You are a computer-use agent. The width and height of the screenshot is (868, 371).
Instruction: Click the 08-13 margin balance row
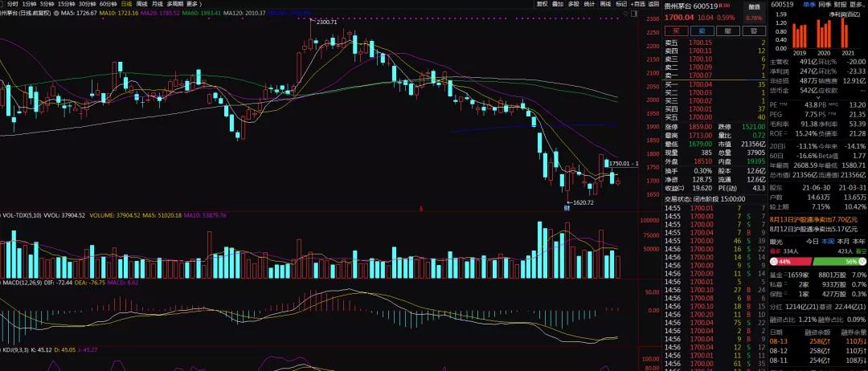tap(818, 342)
